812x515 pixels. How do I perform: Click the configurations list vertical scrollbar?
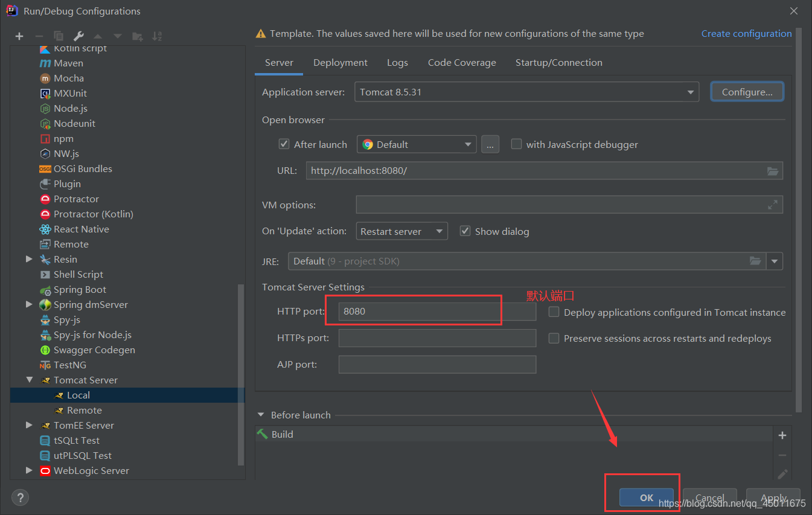tap(241, 374)
